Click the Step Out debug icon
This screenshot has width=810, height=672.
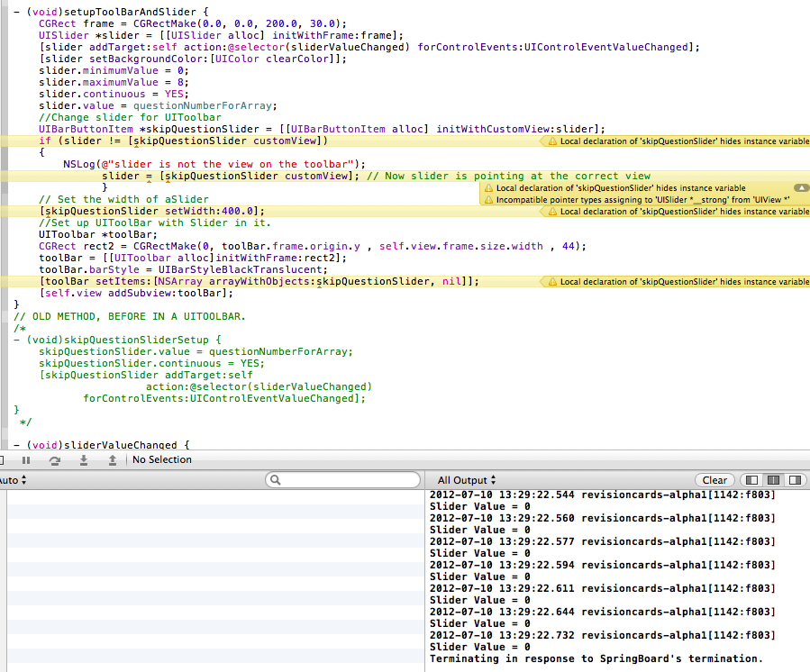point(112,459)
